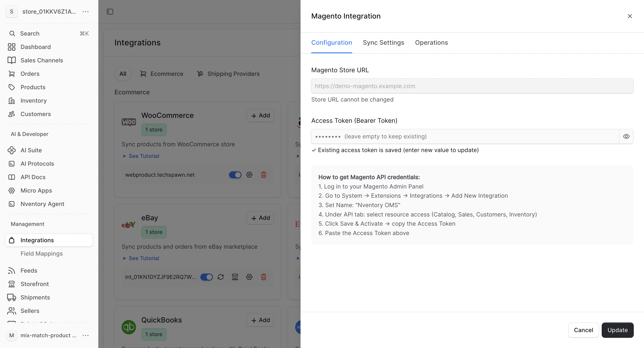The height and width of the screenshot is (348, 644).
Task: Close the Magento Integration panel
Action: [x=630, y=16]
